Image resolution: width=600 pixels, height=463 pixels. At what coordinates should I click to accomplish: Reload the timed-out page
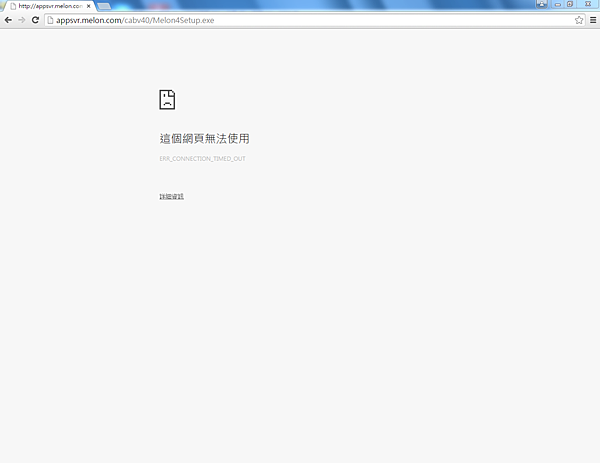tap(35, 20)
